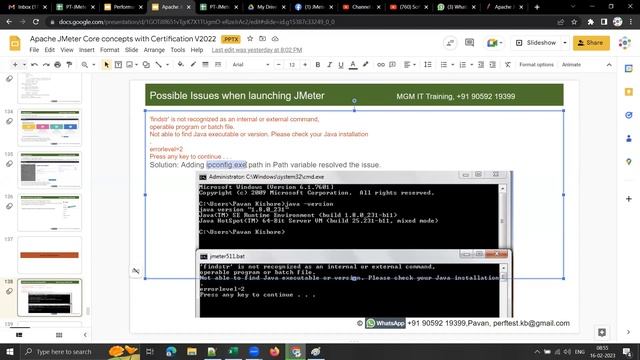The width and height of the screenshot is (640, 360).
Task: Switch to grid view
Action: click(x=59, y=335)
